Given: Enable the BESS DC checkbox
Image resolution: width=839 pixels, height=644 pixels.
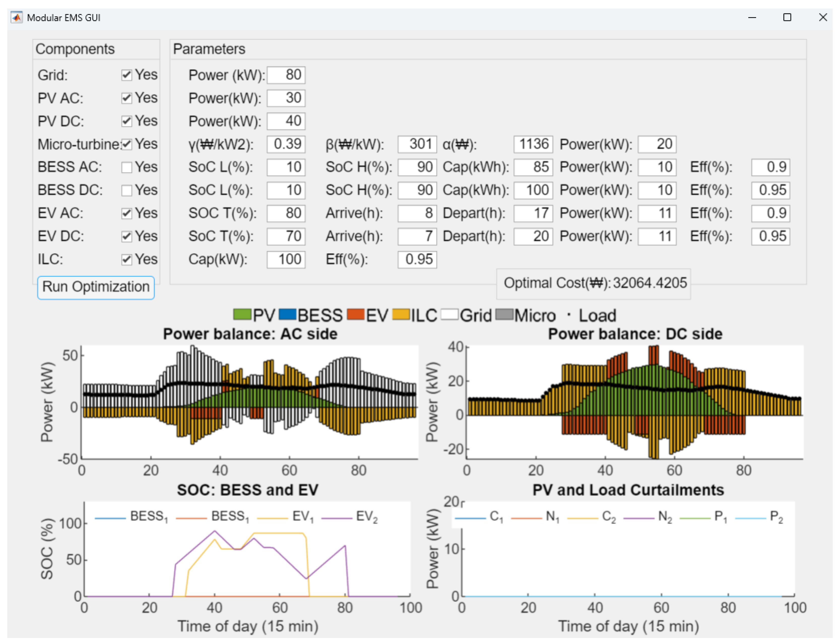Looking at the screenshot, I should (126, 191).
